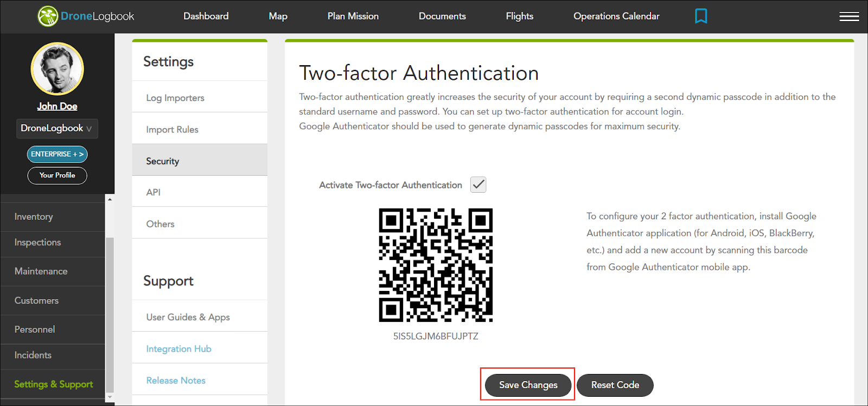Open Customers in the sidebar
868x406 pixels.
[x=53, y=301]
